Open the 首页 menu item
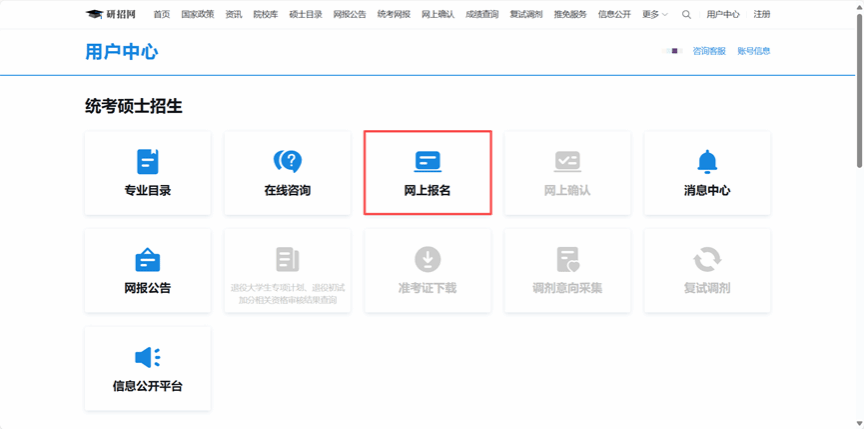Image resolution: width=864 pixels, height=429 pixels. coord(161,15)
